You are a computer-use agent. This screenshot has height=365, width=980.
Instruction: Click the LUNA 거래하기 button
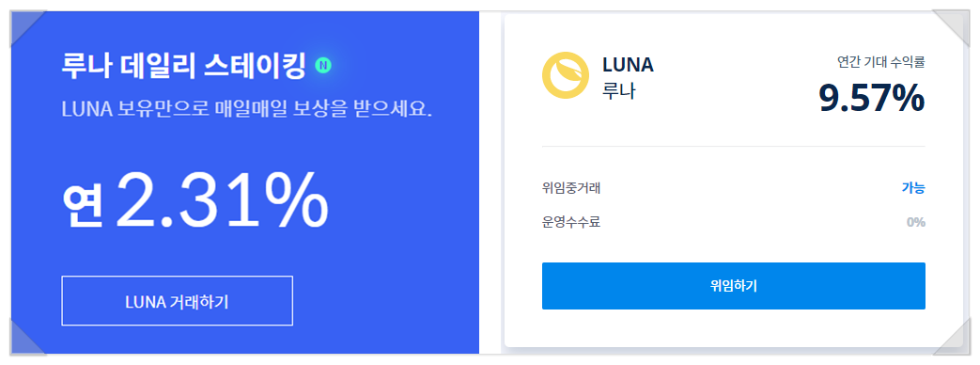177,300
